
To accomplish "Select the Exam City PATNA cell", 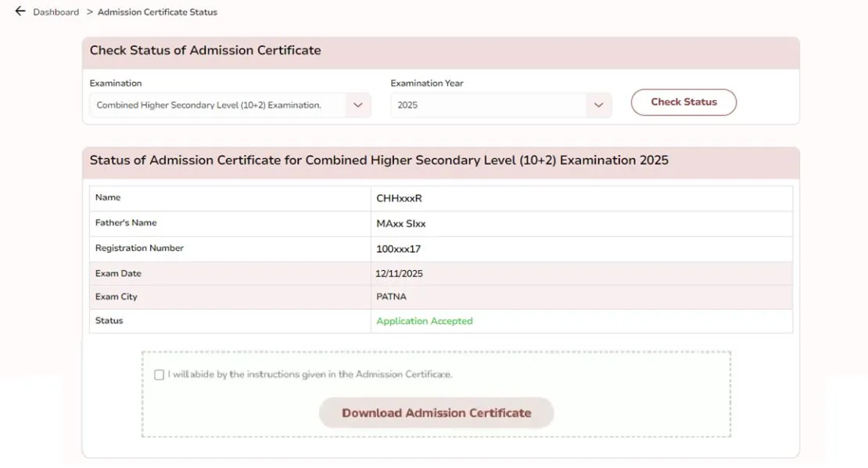I will [390, 297].
